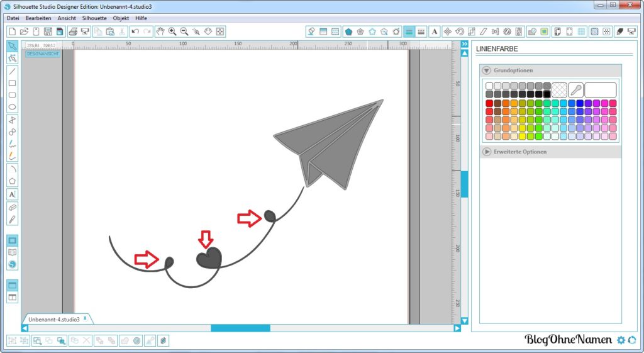Pick the red color swatch
Screen dimensions: 644x353
click(489, 103)
